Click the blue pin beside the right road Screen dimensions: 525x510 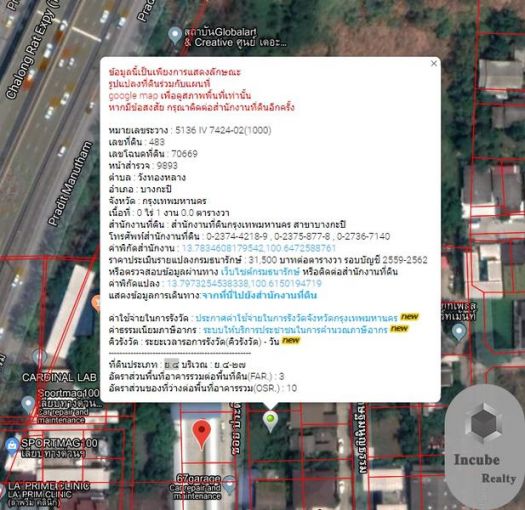pyautogui.click(x=459, y=333)
